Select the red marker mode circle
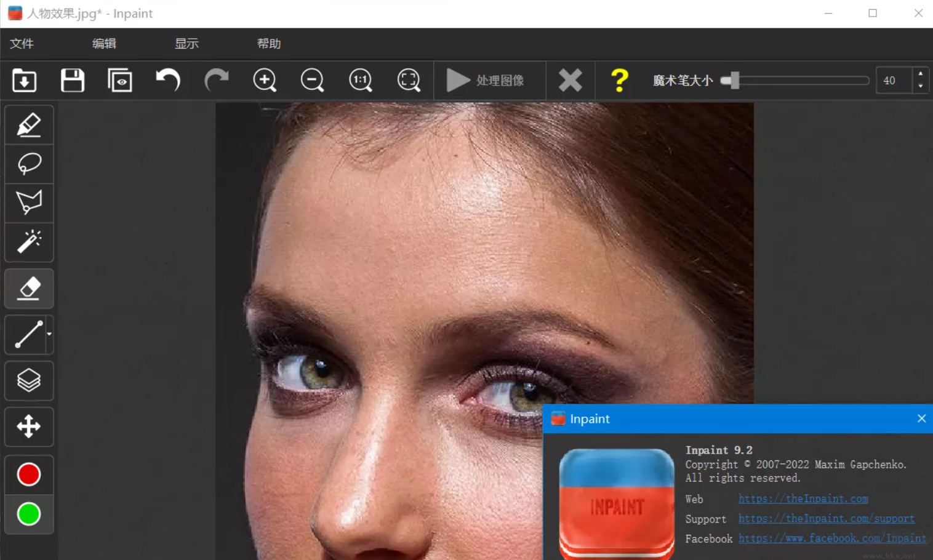 click(29, 474)
